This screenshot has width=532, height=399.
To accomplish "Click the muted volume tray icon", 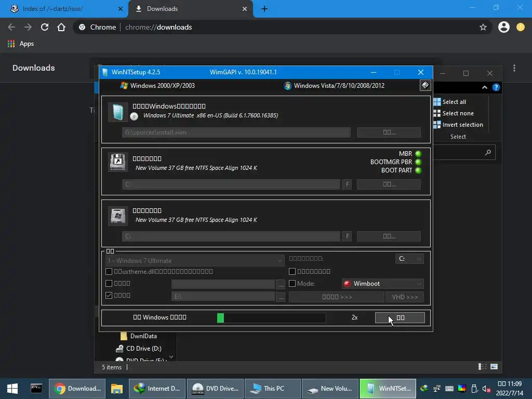I will [x=486, y=389].
